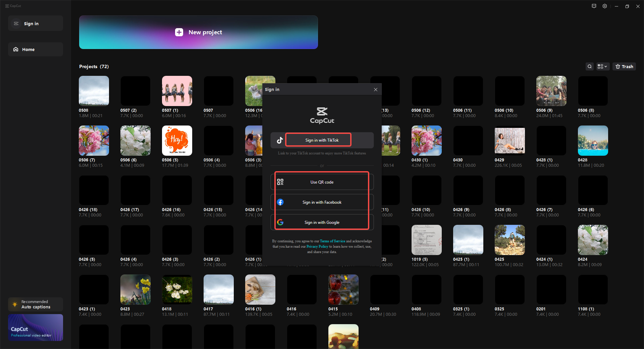This screenshot has width=644, height=349.
Task: Click the project name "0409"
Action: (x=375, y=309)
